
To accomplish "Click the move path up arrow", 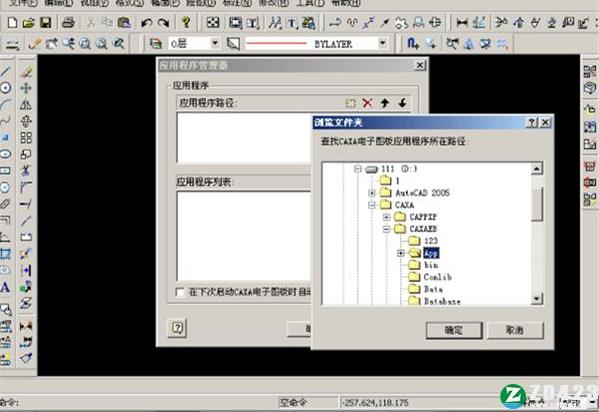I will 385,102.
